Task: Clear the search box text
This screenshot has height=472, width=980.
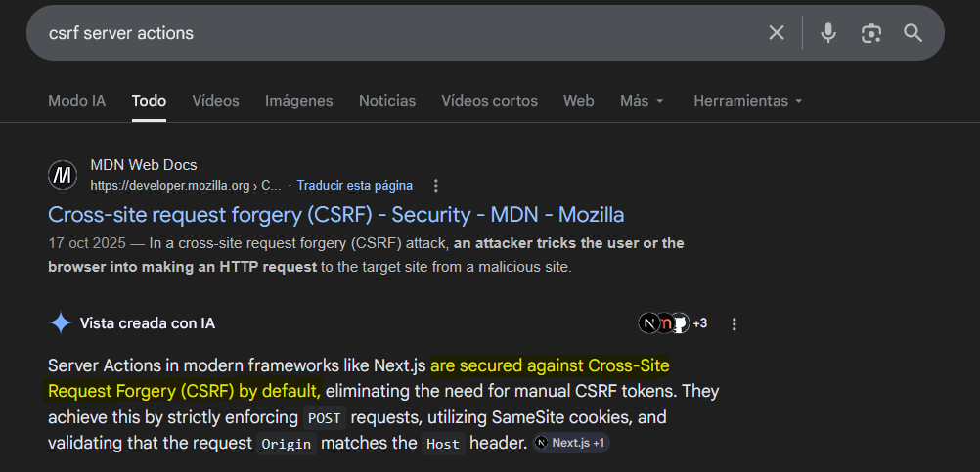Action: [x=777, y=33]
